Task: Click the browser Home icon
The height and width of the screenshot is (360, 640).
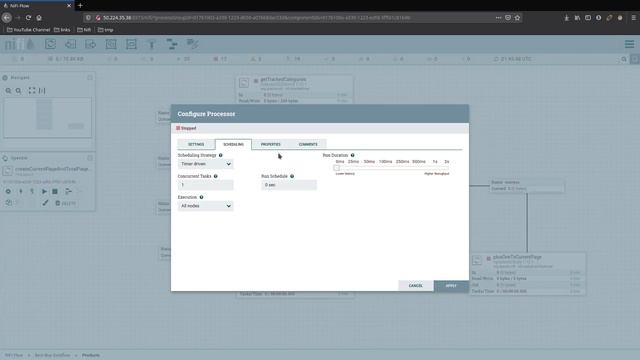Action: (39, 18)
